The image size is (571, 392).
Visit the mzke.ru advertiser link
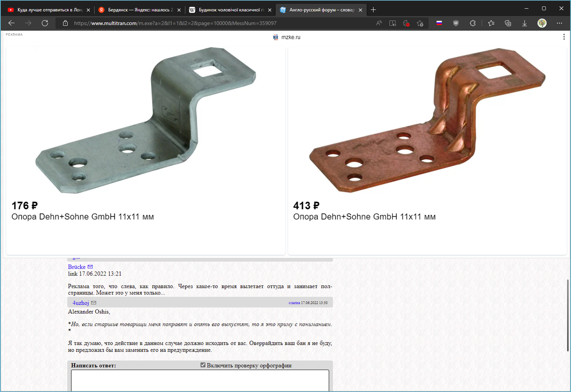pyautogui.click(x=290, y=37)
